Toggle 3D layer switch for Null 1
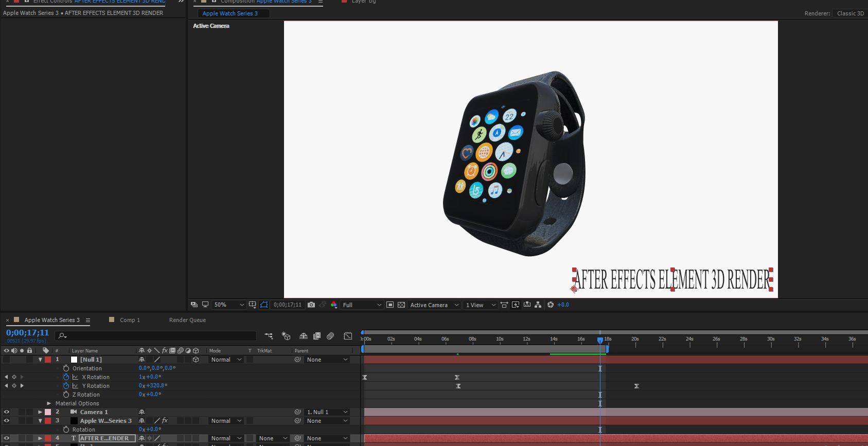 tap(196, 360)
